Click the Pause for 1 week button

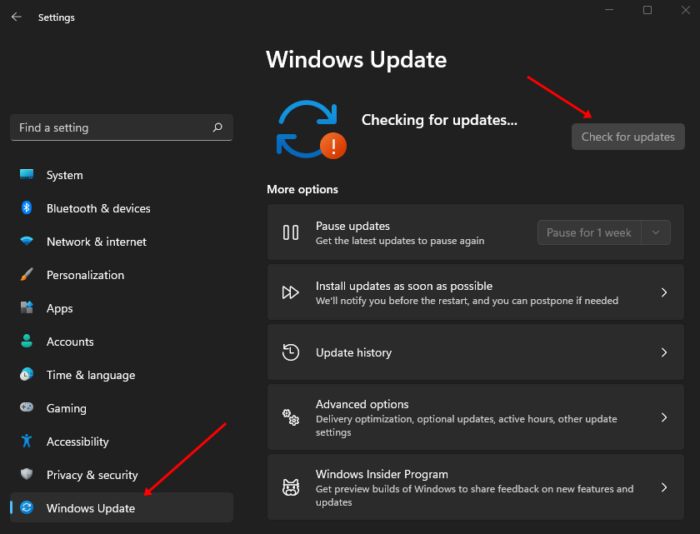589,233
